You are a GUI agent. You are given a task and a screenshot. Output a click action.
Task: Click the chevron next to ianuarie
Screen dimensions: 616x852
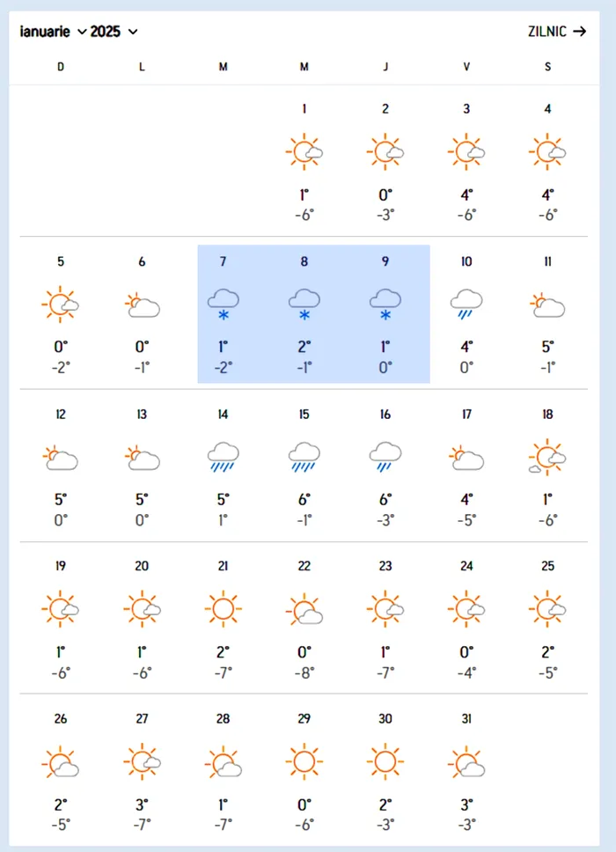tap(82, 32)
